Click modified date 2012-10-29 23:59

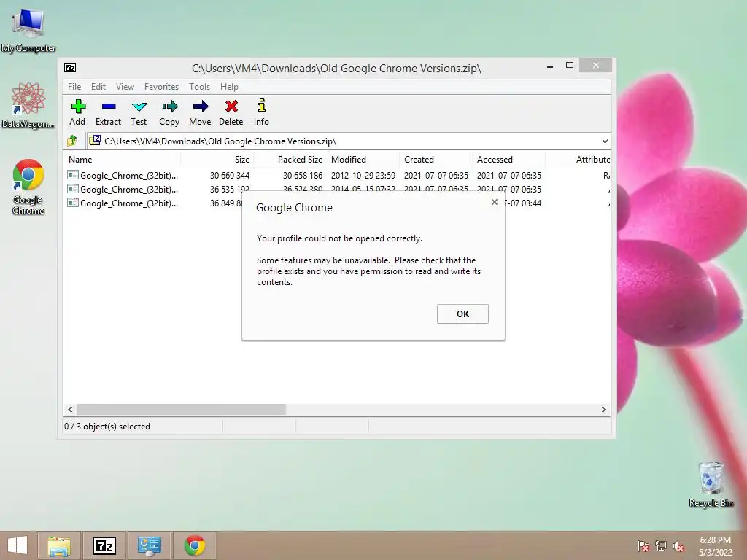[363, 175]
